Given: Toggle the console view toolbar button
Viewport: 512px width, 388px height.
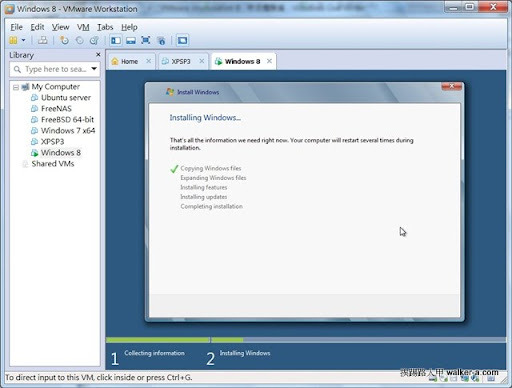Looking at the screenshot, I should [182, 41].
